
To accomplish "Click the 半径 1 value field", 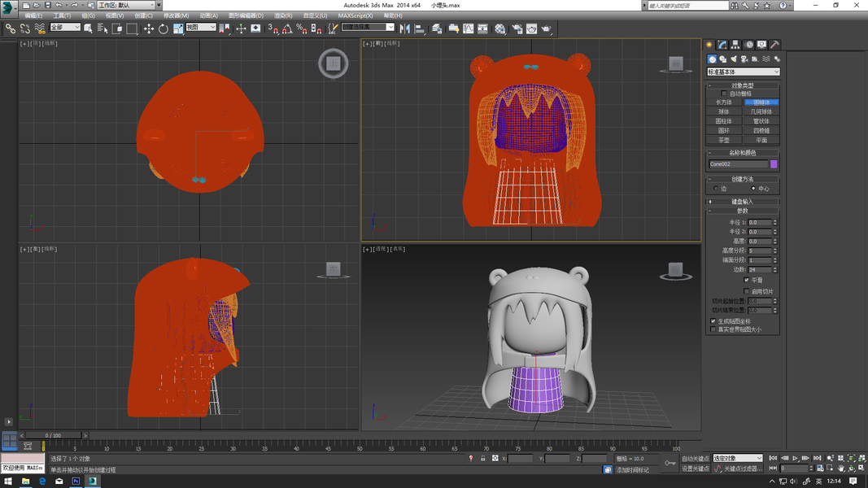I will [x=760, y=222].
